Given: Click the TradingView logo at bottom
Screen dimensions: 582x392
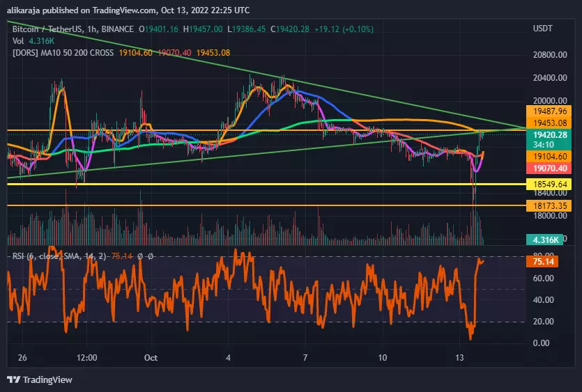Looking at the screenshot, I should pos(39,379).
